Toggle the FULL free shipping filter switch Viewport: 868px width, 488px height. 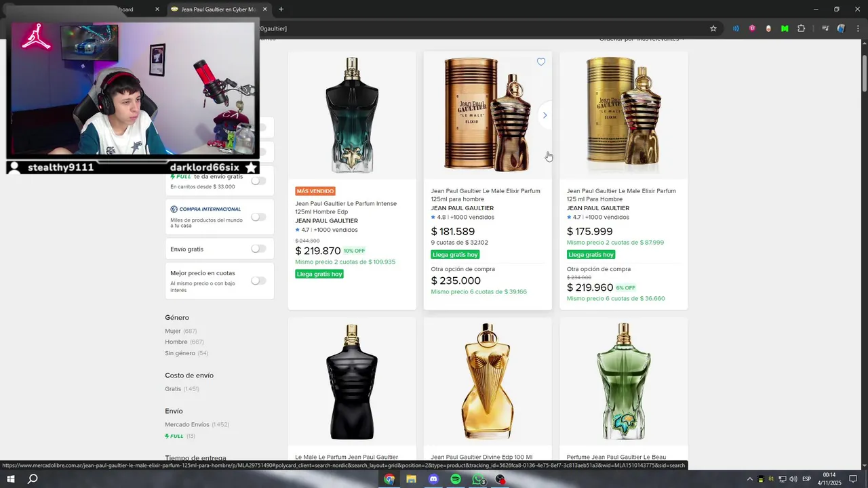coord(258,181)
